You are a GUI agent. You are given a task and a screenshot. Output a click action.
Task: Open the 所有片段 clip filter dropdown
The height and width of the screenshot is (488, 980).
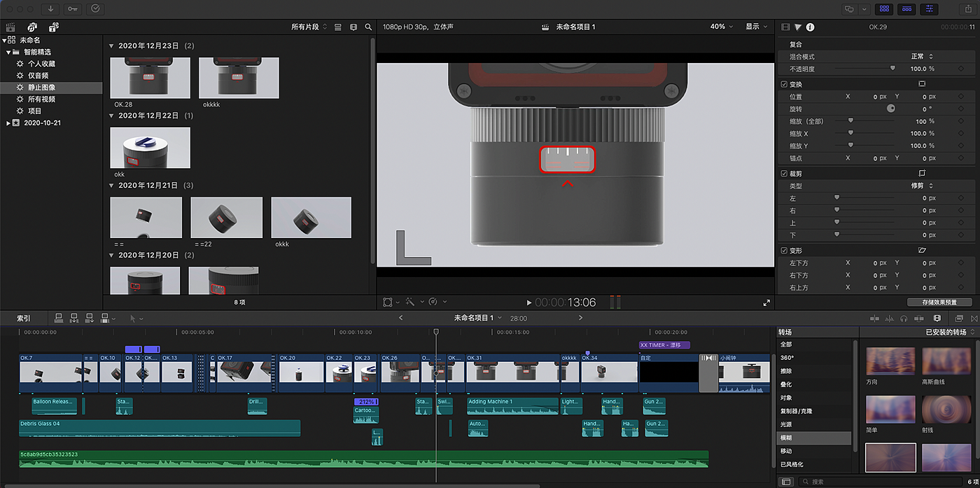[x=309, y=27]
